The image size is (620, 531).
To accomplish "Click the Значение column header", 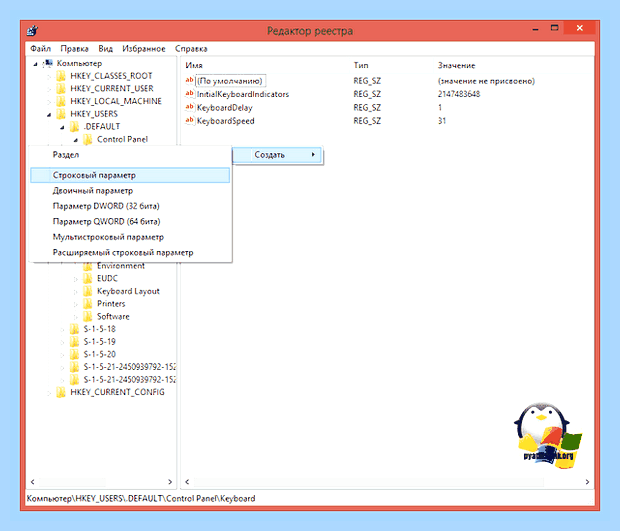I will 456,65.
